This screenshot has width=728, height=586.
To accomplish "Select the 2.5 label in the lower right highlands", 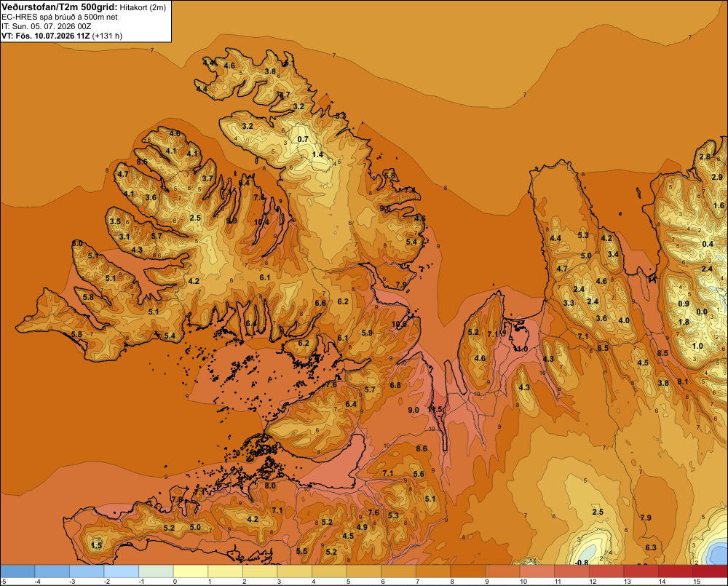I will pos(598,512).
